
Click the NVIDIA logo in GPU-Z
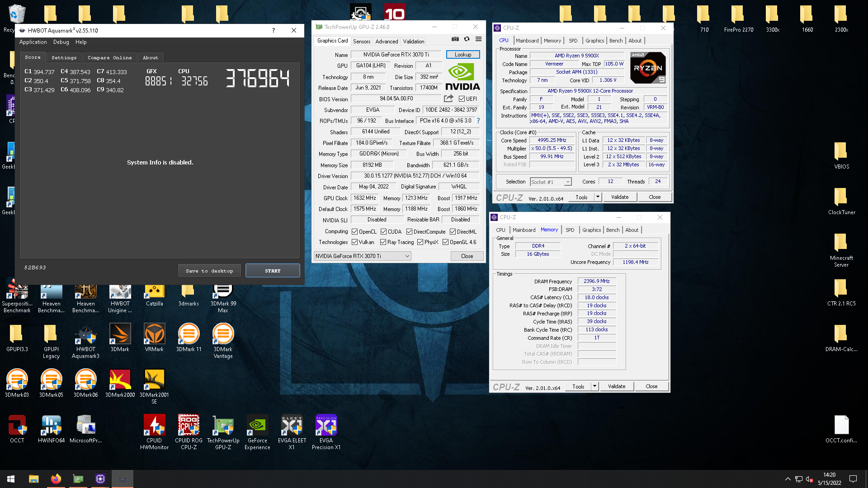[x=462, y=77]
